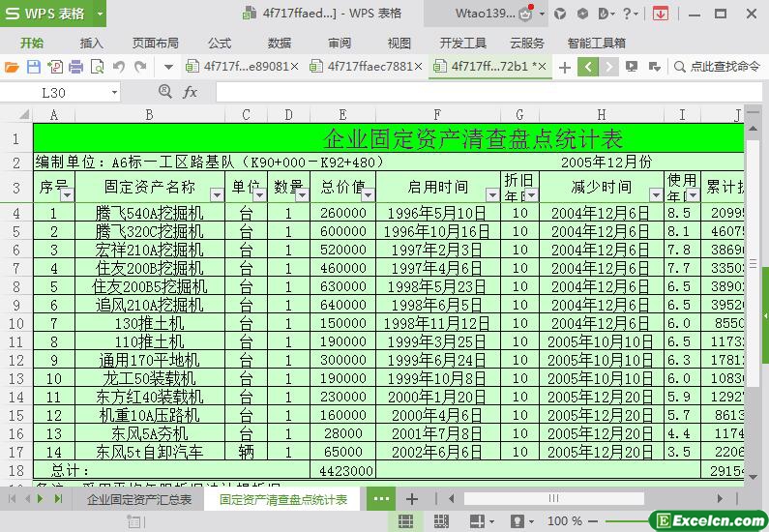The width and height of the screenshot is (769, 532).
Task: Switch to sheet 企业固定资产汇总表
Action: (x=139, y=500)
